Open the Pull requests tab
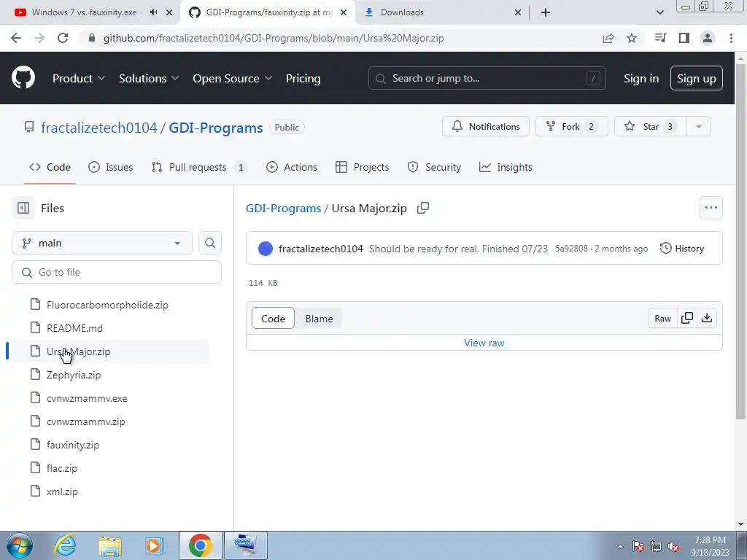Screen dimensions: 747x560 [199, 167]
